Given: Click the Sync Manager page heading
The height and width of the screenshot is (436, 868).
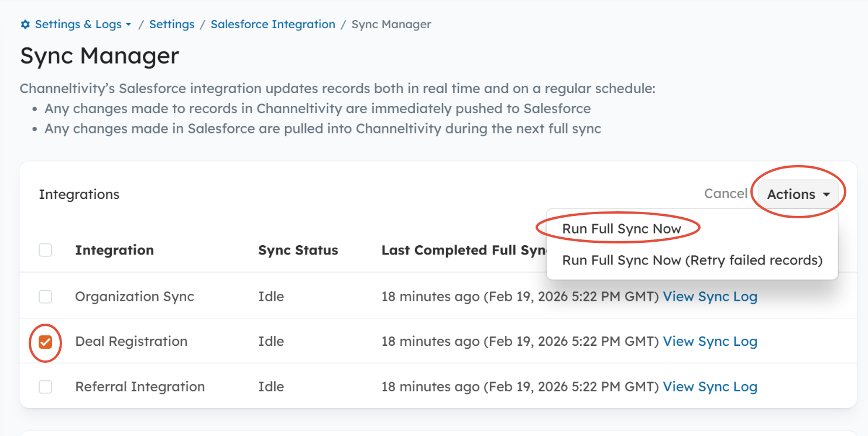Looking at the screenshot, I should click(x=100, y=56).
